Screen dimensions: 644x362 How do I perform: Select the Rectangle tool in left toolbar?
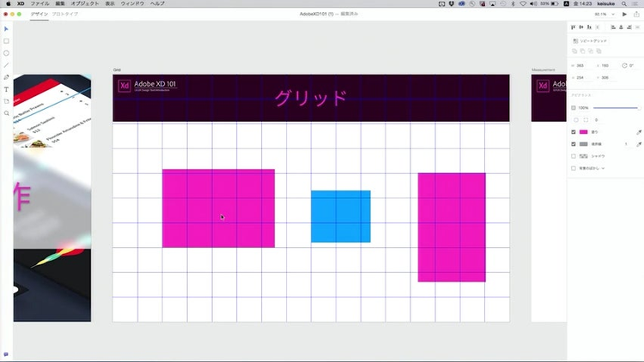pyautogui.click(x=6, y=41)
